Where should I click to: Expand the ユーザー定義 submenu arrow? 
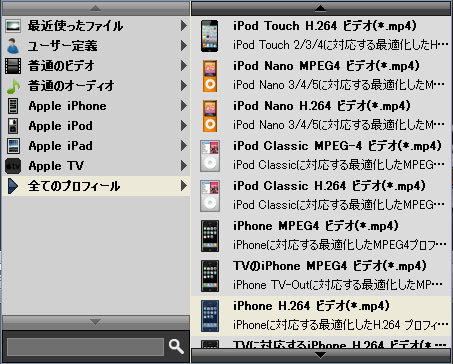(184, 46)
